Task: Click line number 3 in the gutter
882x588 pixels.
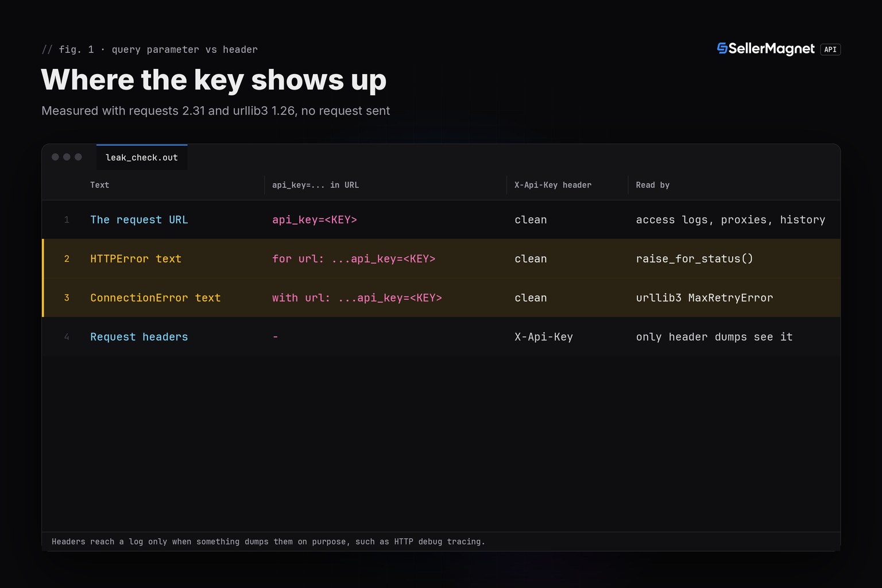Action: point(67,298)
